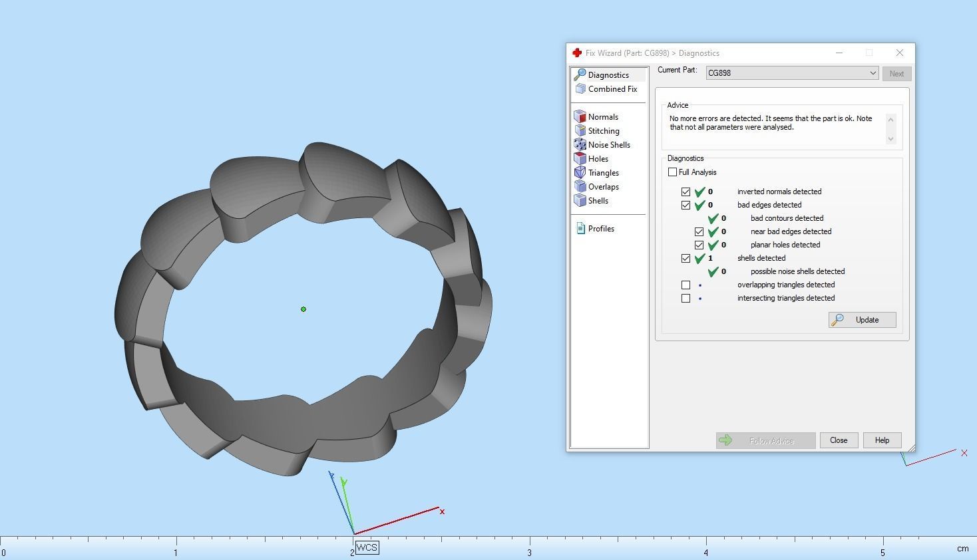Click 'shells detected' count 1
The height and width of the screenshot is (560, 977).
[x=710, y=258]
